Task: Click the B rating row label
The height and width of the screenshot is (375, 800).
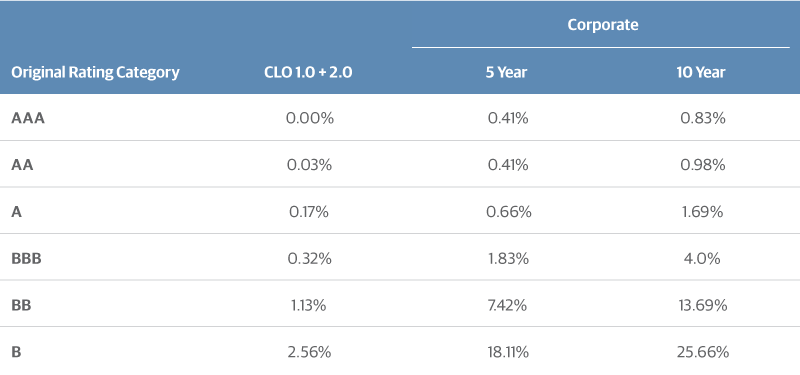Action: pyautogui.click(x=16, y=352)
